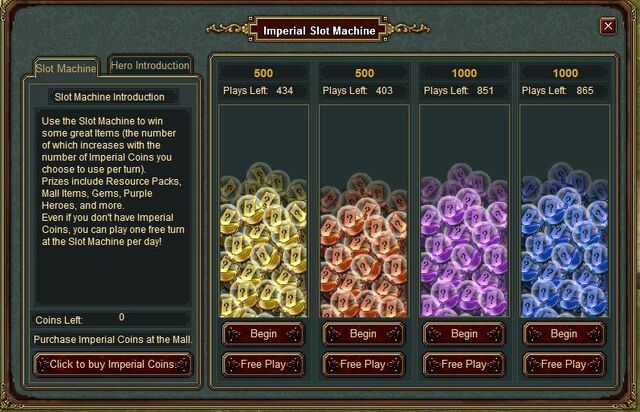Use Free Play on the red slot
This screenshot has width=640, height=412.
[x=363, y=364]
